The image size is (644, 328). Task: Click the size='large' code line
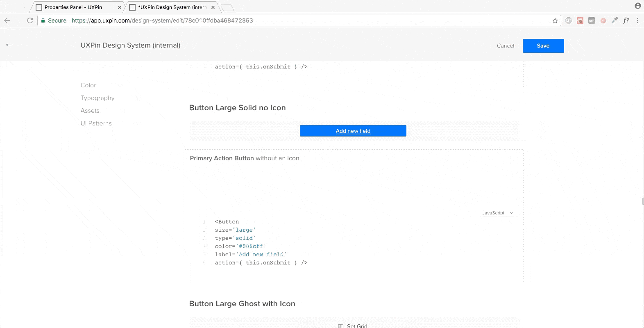tap(235, 230)
